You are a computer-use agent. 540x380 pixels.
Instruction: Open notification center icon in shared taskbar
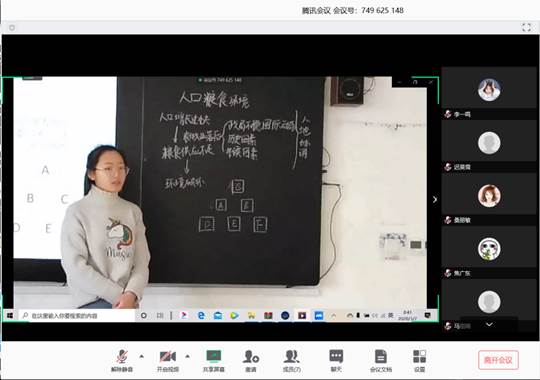tap(427, 315)
